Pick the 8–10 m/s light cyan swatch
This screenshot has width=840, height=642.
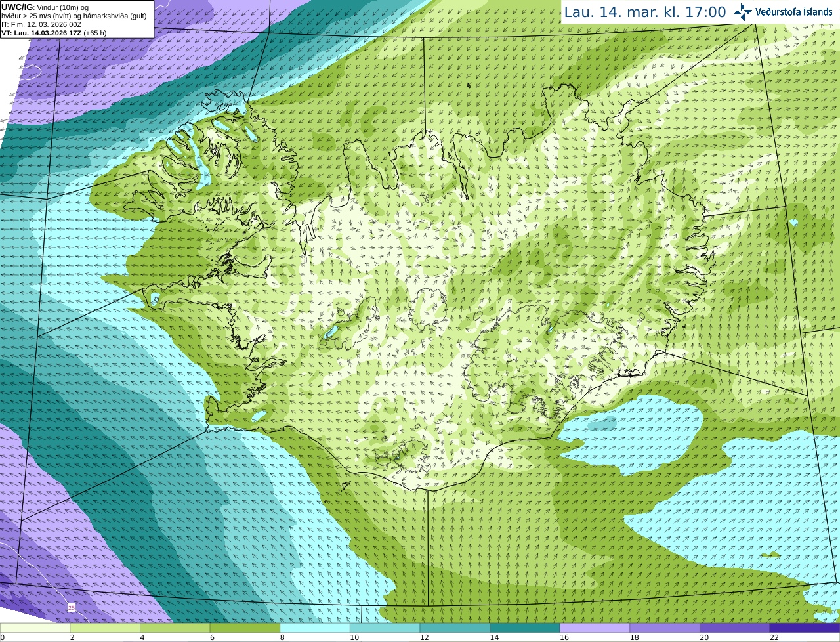click(315, 628)
